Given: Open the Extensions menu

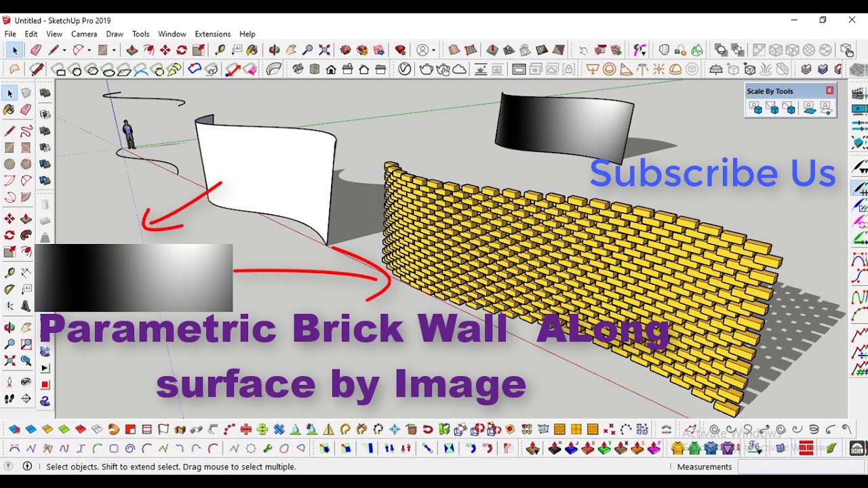Looking at the screenshot, I should coord(213,34).
